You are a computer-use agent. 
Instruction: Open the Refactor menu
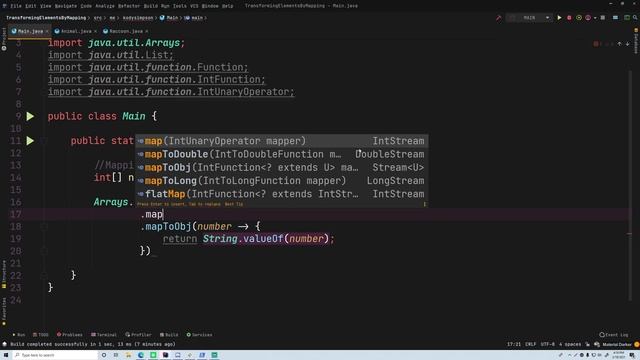[x=129, y=6]
